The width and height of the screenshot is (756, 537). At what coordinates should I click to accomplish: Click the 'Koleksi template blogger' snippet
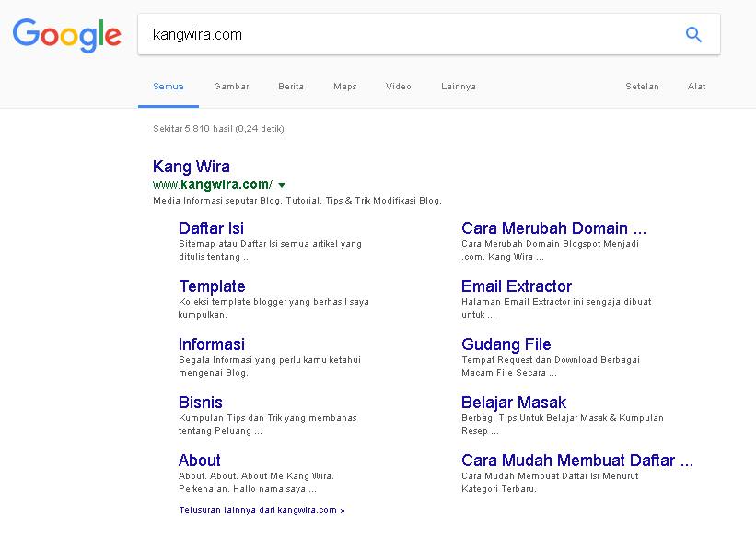[x=273, y=309]
